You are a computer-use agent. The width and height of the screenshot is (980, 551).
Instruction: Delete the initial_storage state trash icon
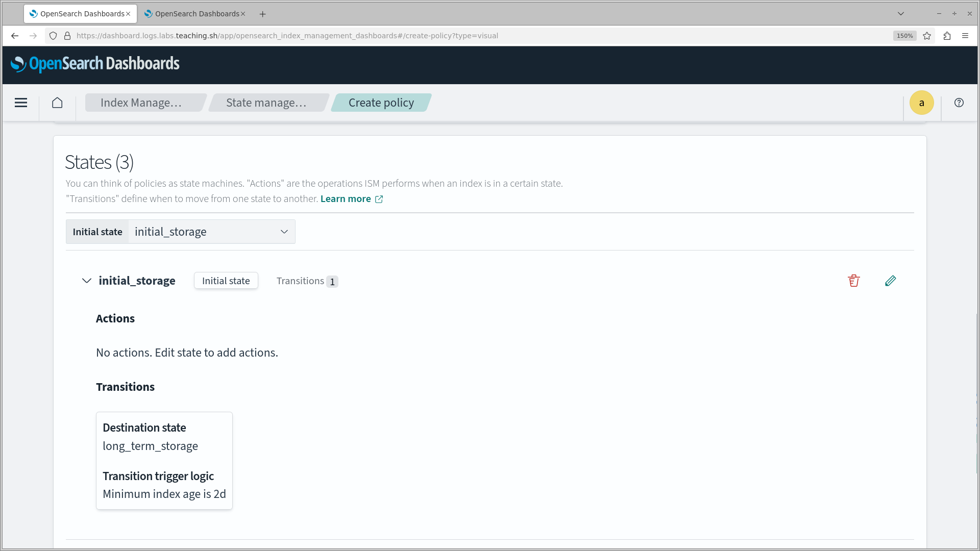click(x=854, y=281)
